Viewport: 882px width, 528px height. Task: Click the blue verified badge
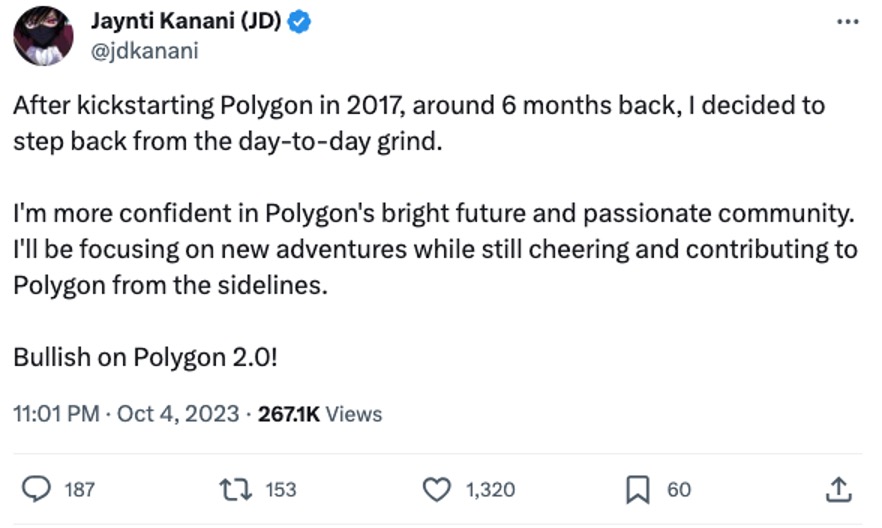pyautogui.click(x=300, y=23)
